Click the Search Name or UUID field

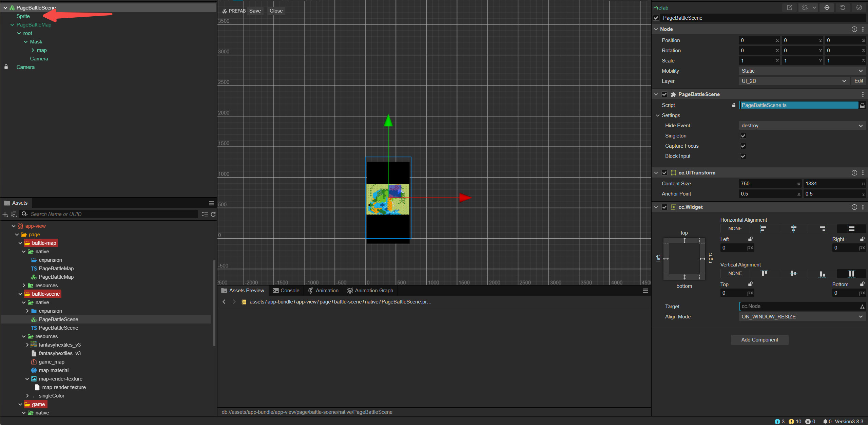pos(112,214)
